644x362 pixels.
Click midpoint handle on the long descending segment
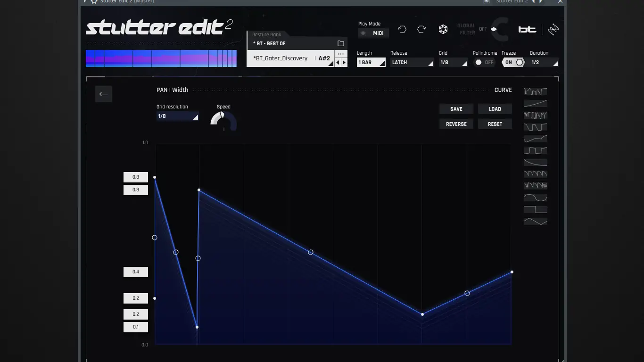pos(311,252)
